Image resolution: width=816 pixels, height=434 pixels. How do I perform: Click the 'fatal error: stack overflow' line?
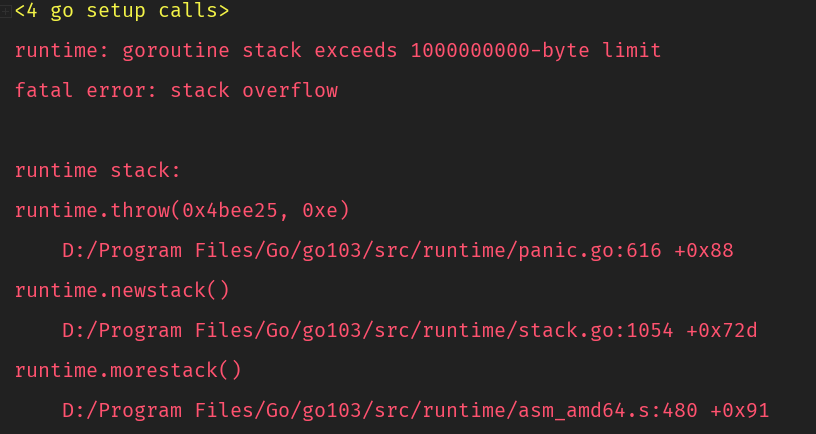click(176, 91)
